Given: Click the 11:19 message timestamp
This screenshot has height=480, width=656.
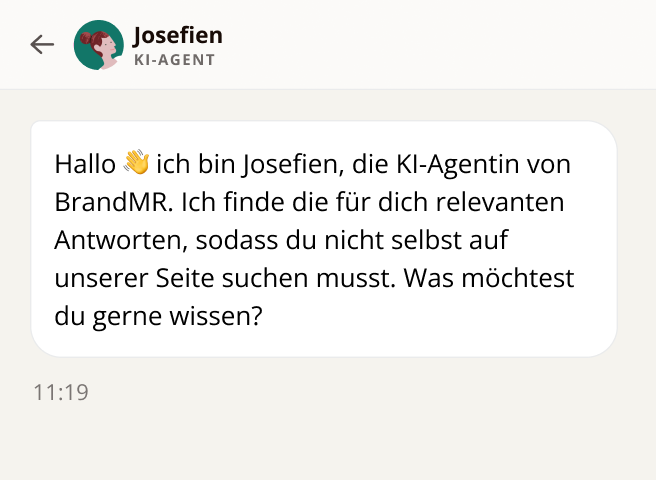Looking at the screenshot, I should (x=61, y=392).
